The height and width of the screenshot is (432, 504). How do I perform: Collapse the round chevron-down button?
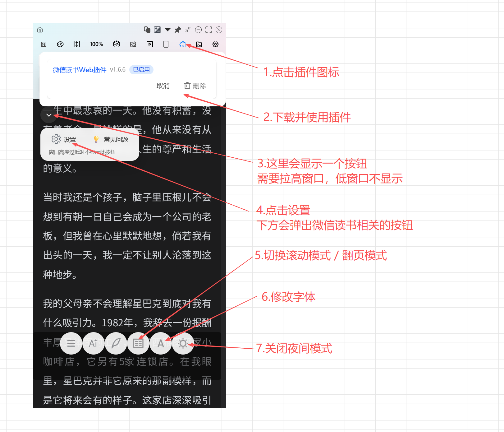pos(49,115)
